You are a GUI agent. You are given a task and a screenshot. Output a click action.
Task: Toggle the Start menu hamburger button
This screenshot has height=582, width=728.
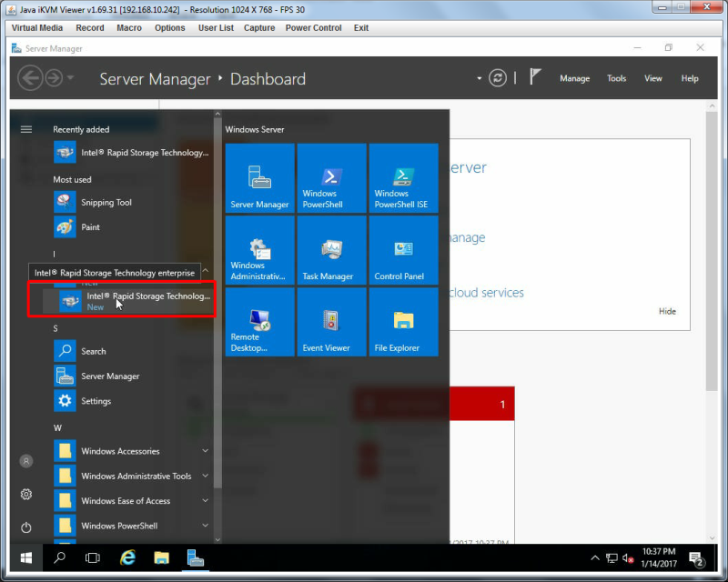tap(26, 129)
